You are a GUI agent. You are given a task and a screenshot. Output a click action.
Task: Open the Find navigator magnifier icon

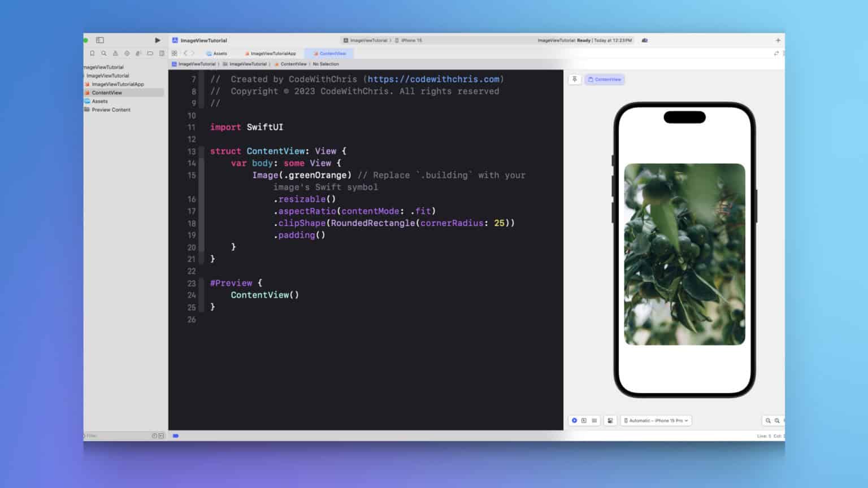(103, 54)
